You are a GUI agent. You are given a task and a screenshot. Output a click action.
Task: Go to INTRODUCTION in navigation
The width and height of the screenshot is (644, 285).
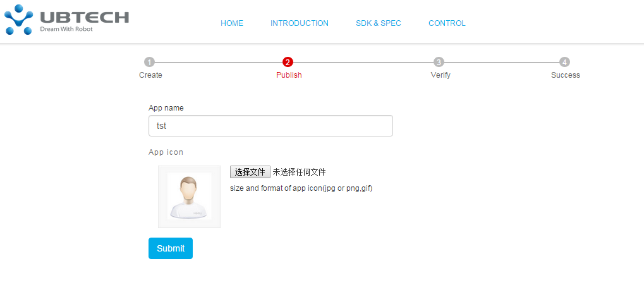click(x=300, y=23)
